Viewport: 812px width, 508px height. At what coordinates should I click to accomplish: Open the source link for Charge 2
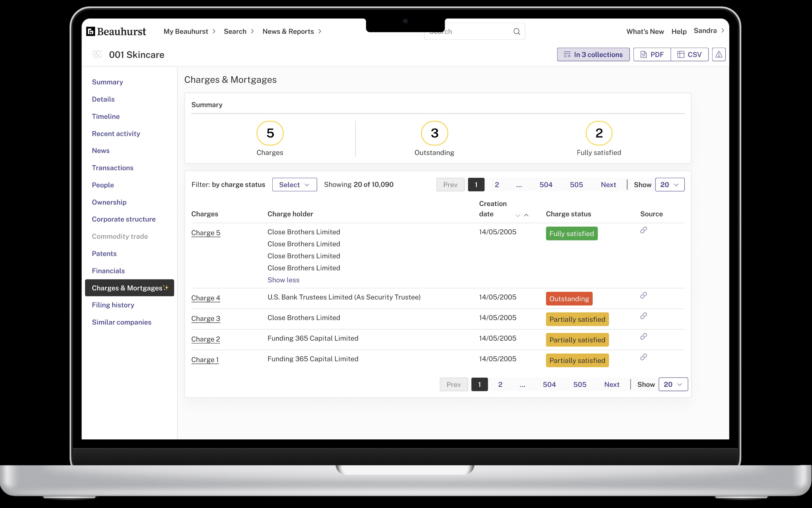click(x=643, y=336)
